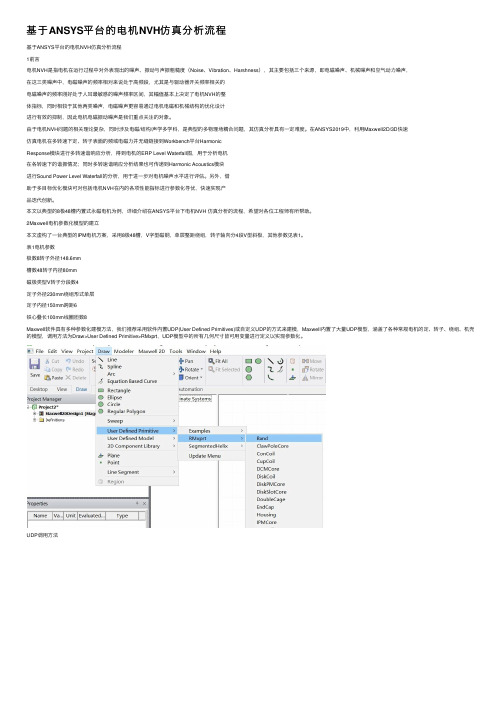Image resolution: width=504 pixels, height=713 pixels.
Task: Click the Mirror object tool
Action: (312, 377)
